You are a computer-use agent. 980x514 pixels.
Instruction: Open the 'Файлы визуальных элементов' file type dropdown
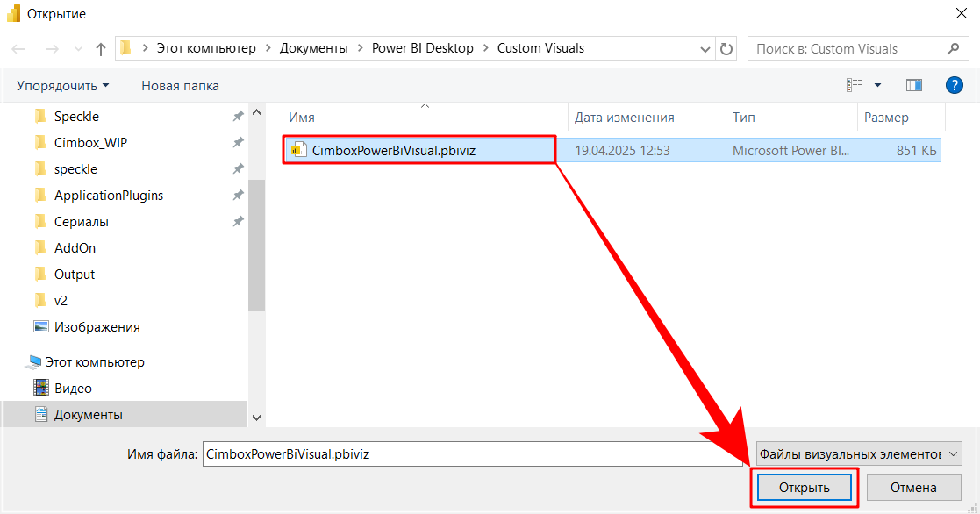click(x=859, y=454)
